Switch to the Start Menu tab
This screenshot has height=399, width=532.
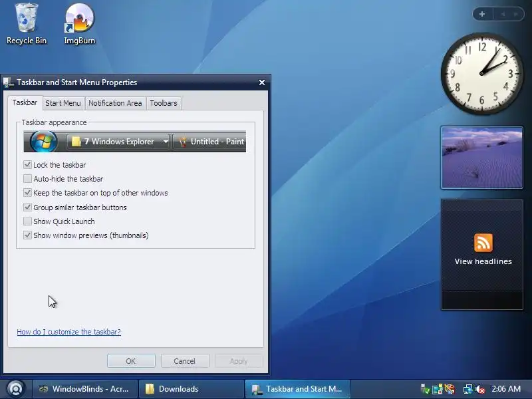(63, 103)
